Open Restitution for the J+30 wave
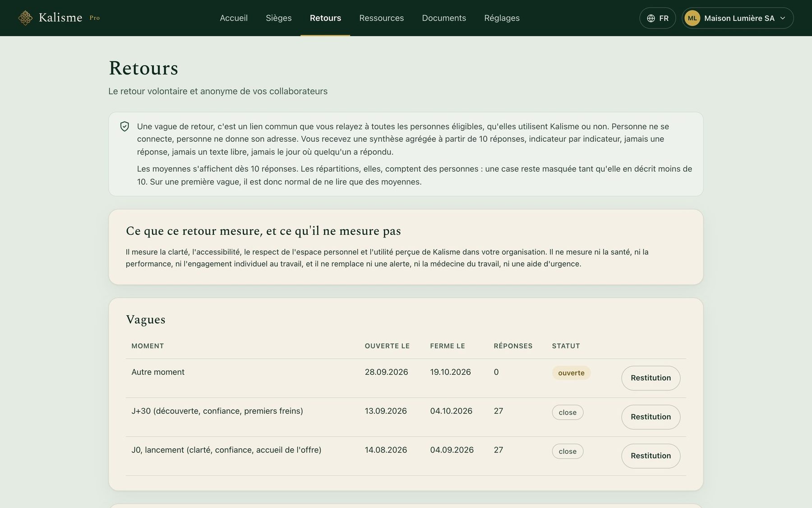This screenshot has height=508, width=812. (x=651, y=417)
